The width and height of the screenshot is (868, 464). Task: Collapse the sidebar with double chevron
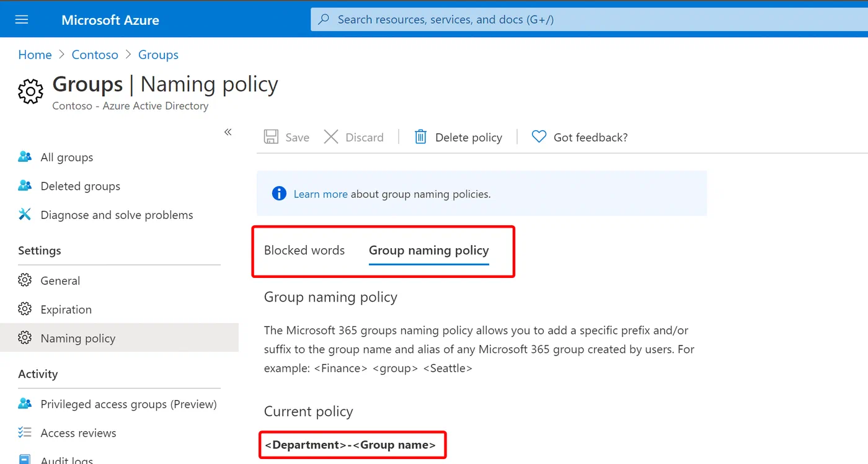tap(228, 132)
